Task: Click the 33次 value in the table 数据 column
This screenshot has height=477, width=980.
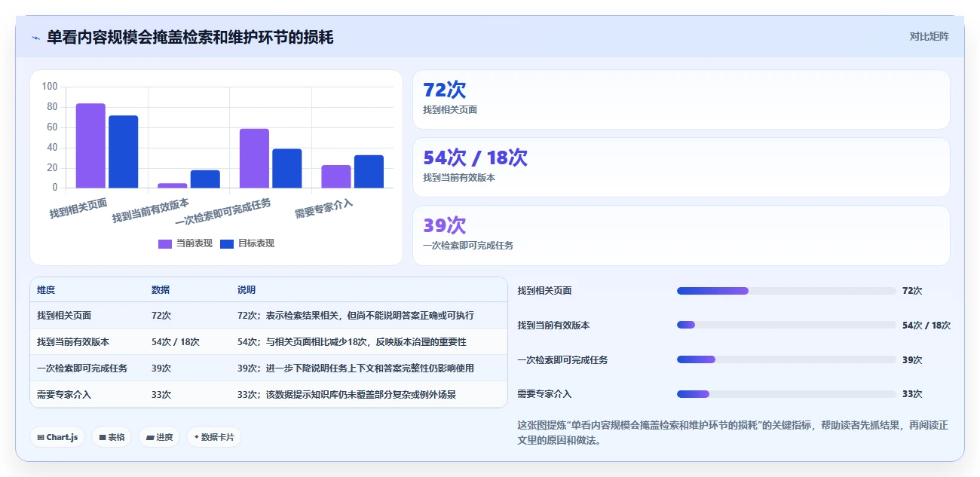Action: 161,395
